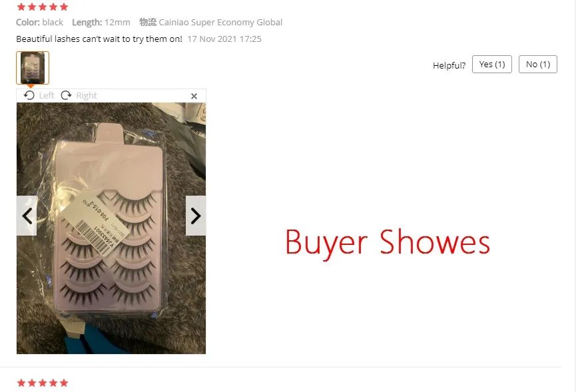Click the 17 Nov 2021 review date
This screenshot has height=392, width=576.
(x=224, y=39)
